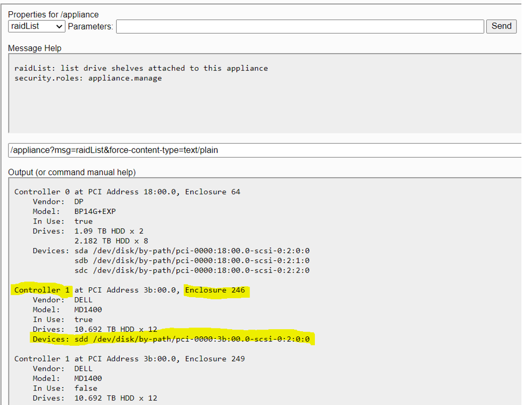The height and width of the screenshot is (405, 532).
Task: Click the sdc device path line
Action: [192, 270]
